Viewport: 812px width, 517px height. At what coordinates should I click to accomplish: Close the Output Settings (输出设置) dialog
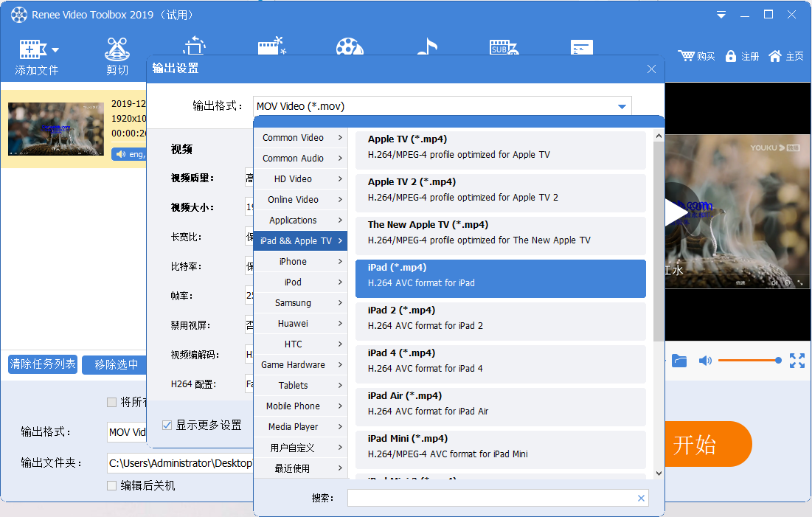click(651, 69)
